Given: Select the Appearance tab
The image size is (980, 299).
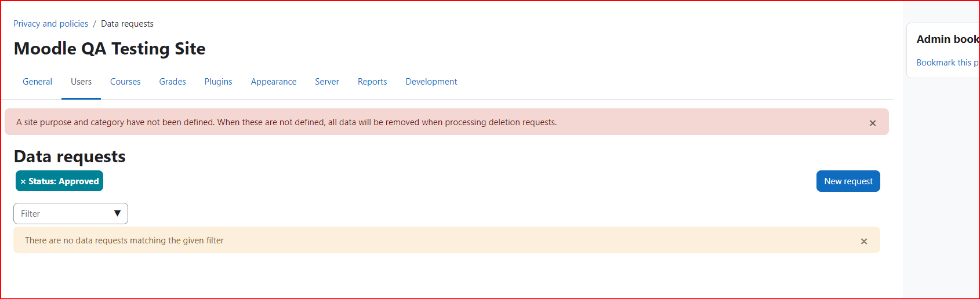Looking at the screenshot, I should click(273, 82).
